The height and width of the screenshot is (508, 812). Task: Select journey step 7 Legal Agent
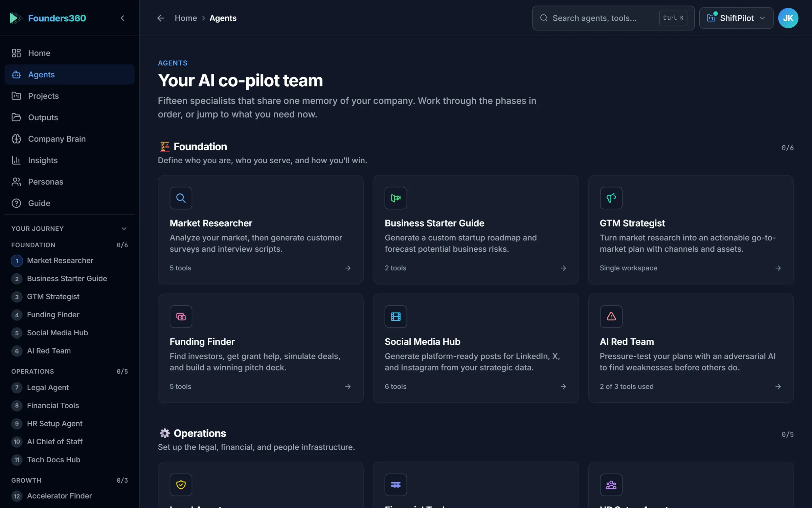pos(69,387)
